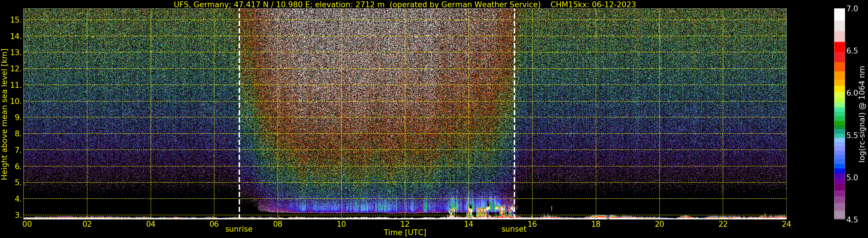The width and height of the screenshot is (868, 238).
Task: Click the yellow segment of the colorbar
Action: click(839, 89)
